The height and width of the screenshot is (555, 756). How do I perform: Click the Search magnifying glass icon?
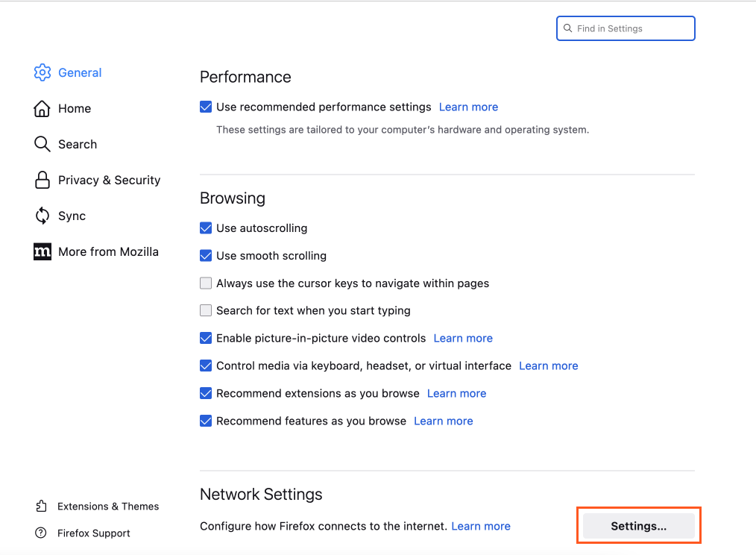(x=42, y=144)
